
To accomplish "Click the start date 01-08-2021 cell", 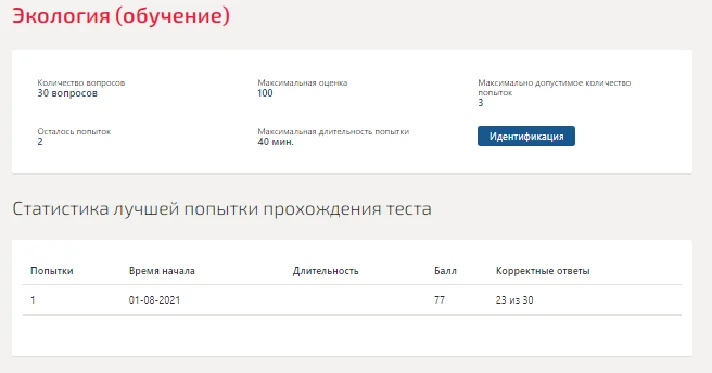I will click(154, 300).
